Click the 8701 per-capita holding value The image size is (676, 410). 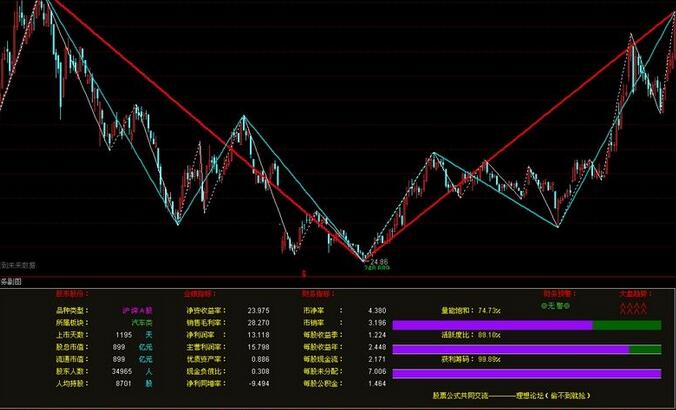click(123, 383)
